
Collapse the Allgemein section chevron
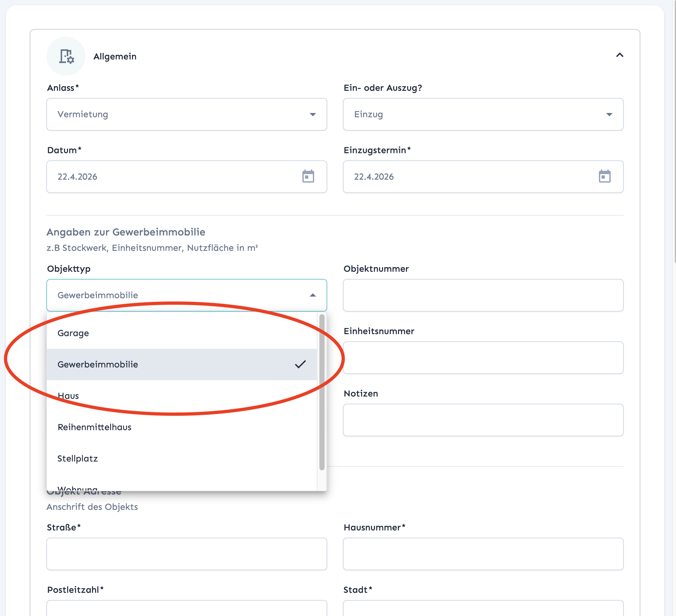point(619,55)
